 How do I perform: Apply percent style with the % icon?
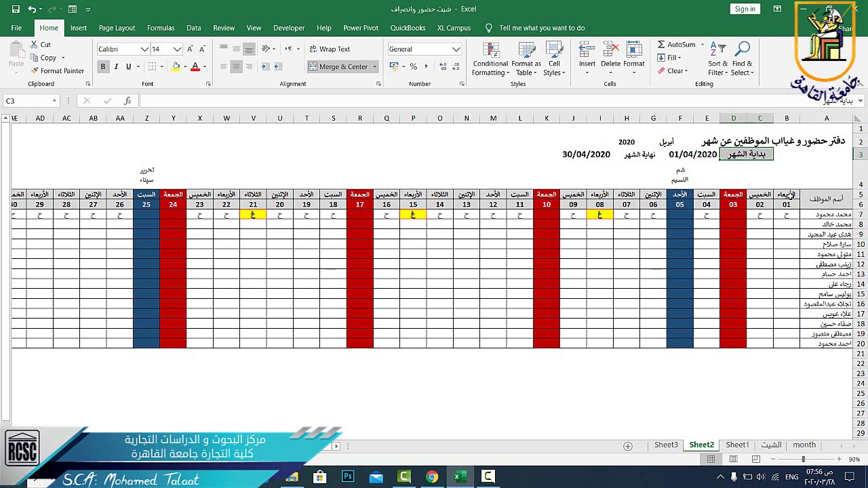pyautogui.click(x=413, y=66)
